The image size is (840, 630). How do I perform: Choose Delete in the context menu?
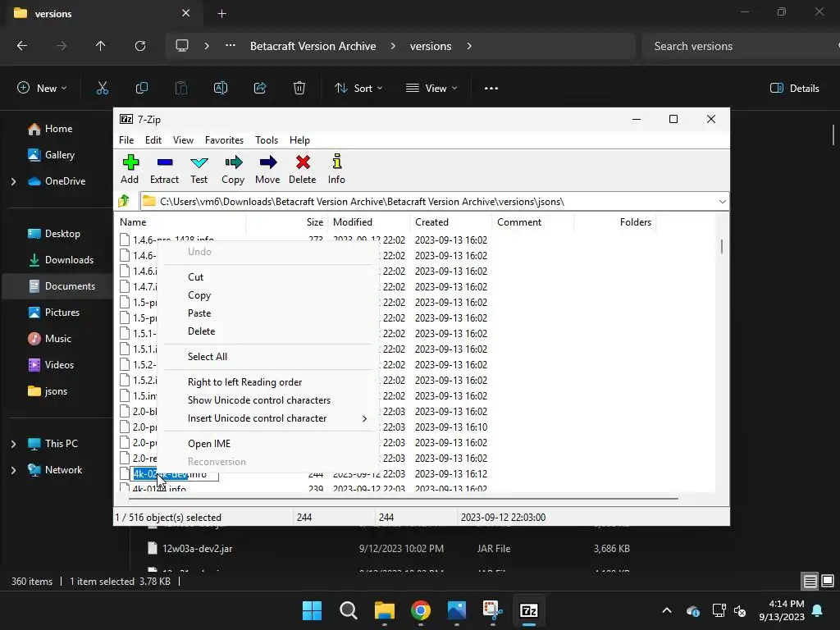click(268, 331)
